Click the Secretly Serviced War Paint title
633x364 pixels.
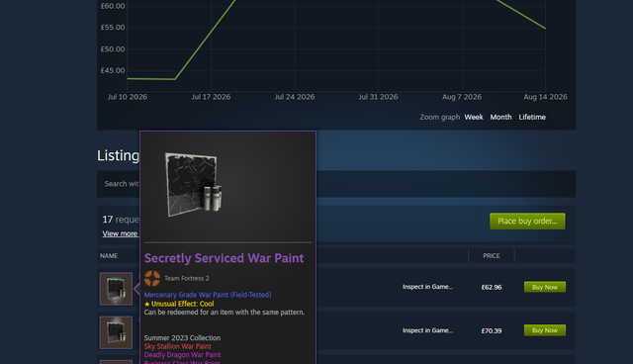point(225,258)
